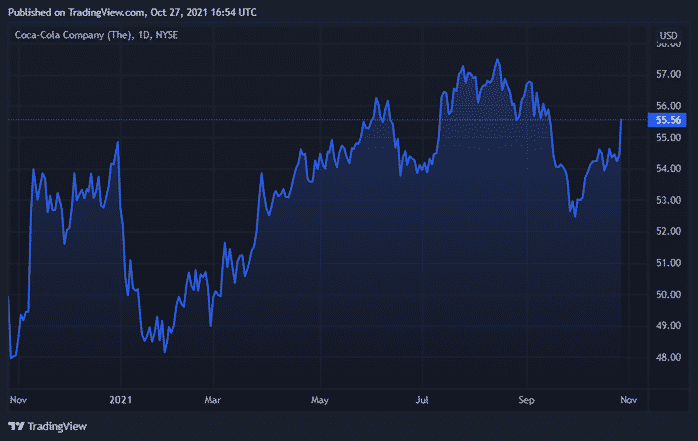Click the 49.00 price axis label
The height and width of the screenshot is (441, 698).
tap(669, 326)
